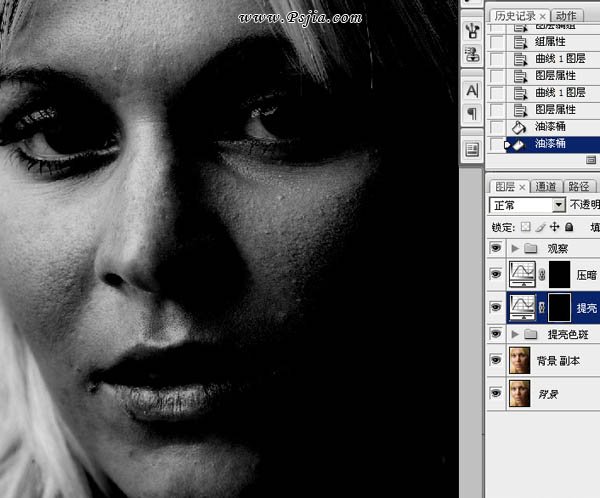Click curves adjustment icon on 压暗 layer

coord(522,274)
